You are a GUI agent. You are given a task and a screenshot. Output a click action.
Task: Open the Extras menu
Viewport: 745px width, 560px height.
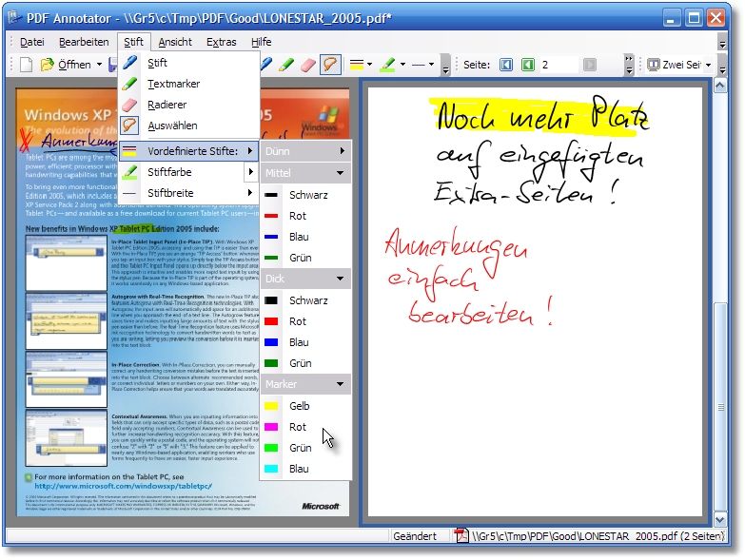tap(222, 42)
